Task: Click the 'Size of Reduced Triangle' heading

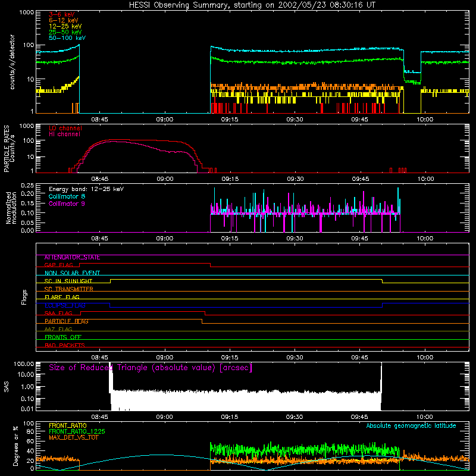Action: coord(151,368)
